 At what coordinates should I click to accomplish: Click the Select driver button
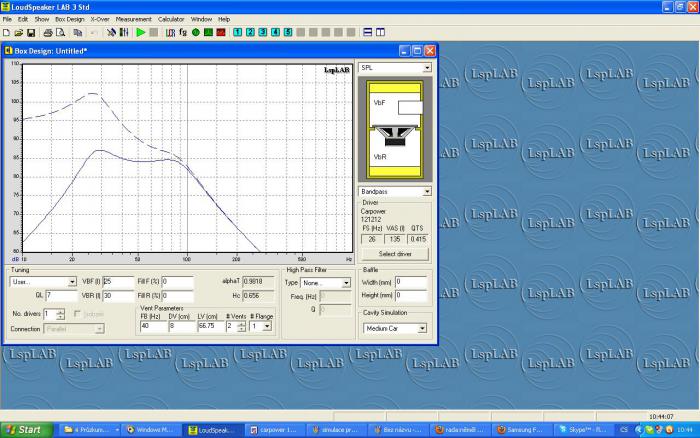click(x=395, y=254)
